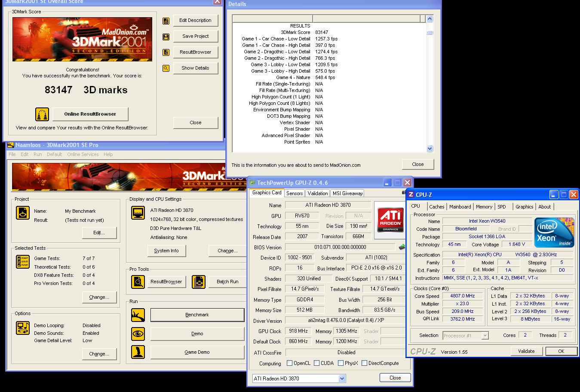Click the Details list scroll-up arrow
The width and height of the screenshot is (580, 392).
[430, 19]
